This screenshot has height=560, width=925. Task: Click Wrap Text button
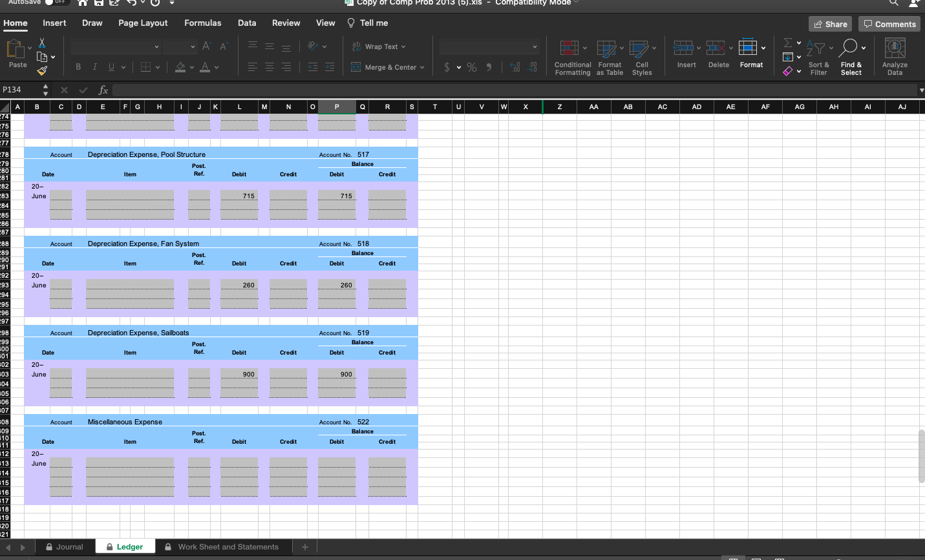coord(379,47)
